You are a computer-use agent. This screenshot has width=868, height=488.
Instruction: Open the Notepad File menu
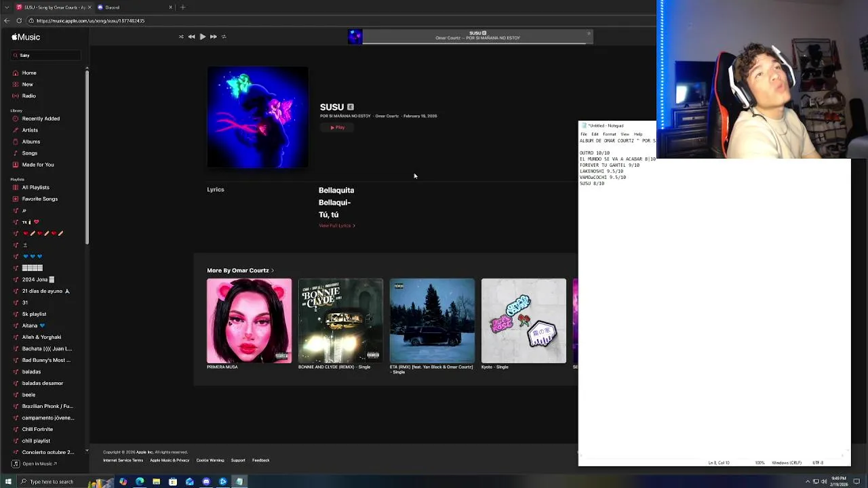pyautogui.click(x=583, y=134)
